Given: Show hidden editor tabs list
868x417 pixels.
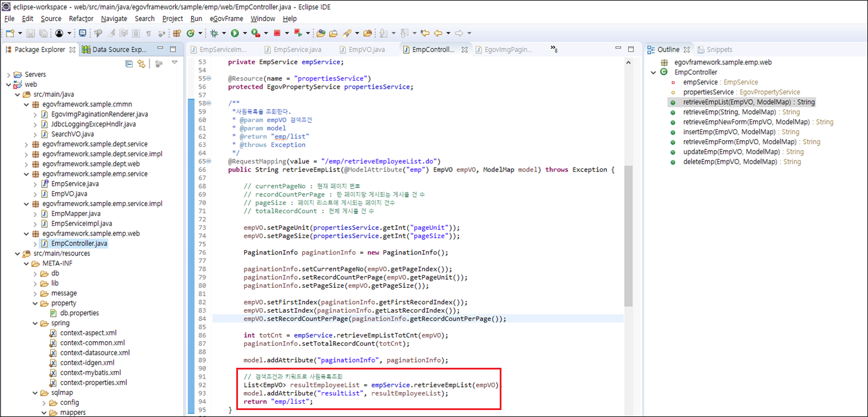Looking at the screenshot, I should pos(554,49).
